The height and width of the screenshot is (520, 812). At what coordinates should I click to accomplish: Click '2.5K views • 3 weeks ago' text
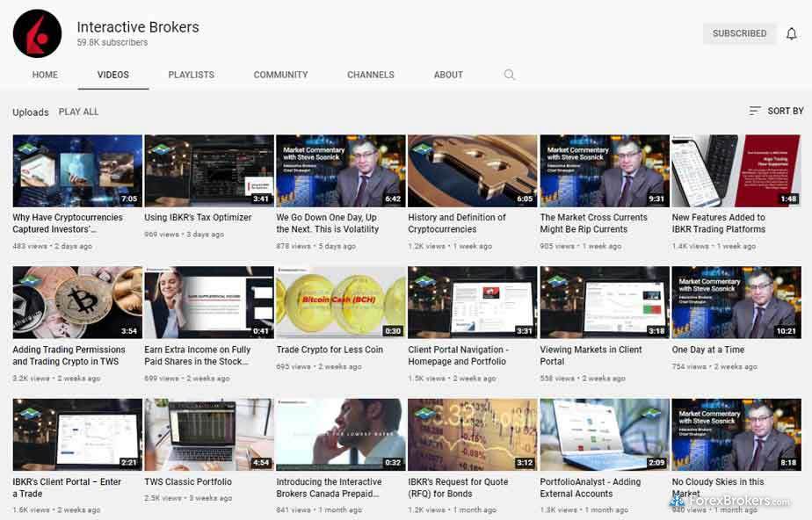tap(188, 498)
